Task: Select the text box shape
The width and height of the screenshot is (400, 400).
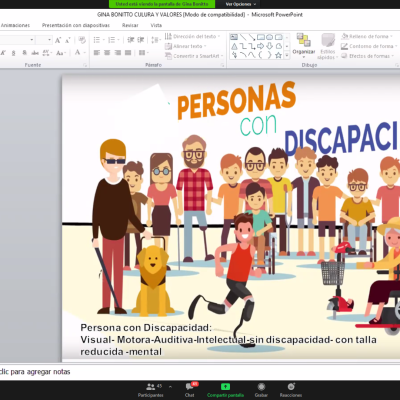Action: coord(234,37)
